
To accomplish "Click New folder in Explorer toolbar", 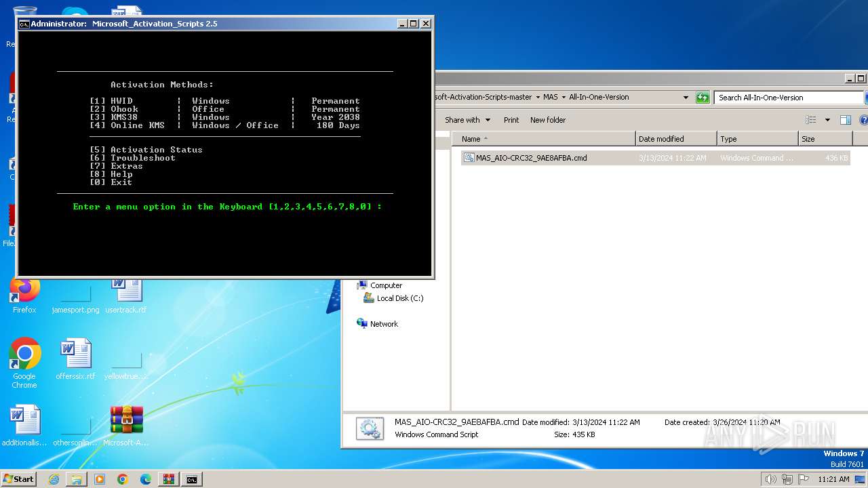I will (x=548, y=120).
